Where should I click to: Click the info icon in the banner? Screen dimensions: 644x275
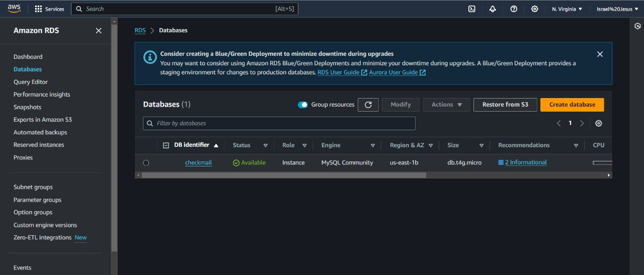click(150, 57)
